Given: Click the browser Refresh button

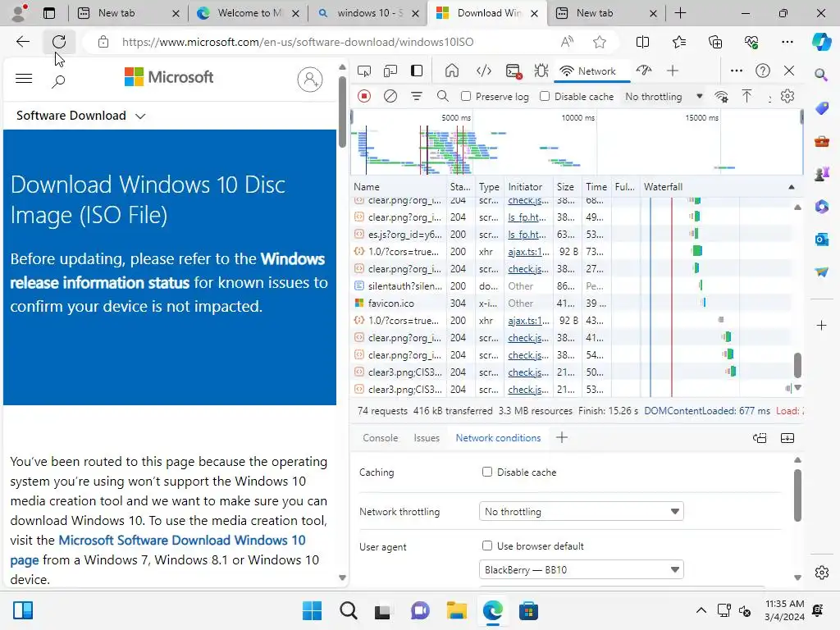Looking at the screenshot, I should pyautogui.click(x=59, y=42).
